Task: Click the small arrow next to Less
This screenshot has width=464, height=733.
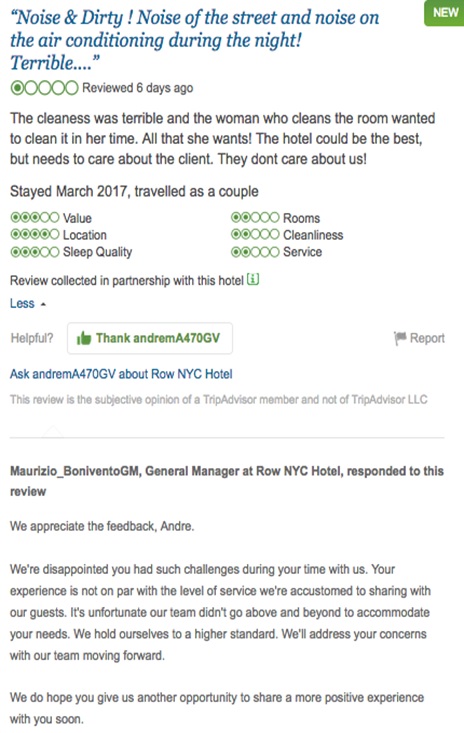Action: point(43,304)
